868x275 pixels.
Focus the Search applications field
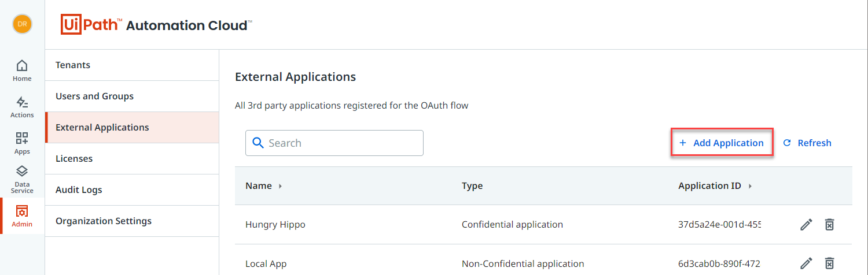pos(334,143)
